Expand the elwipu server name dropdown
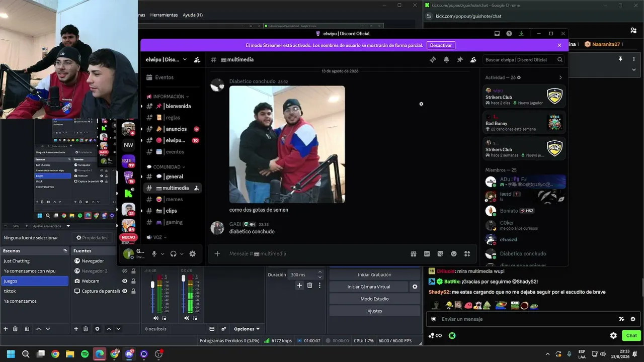The width and height of the screenshot is (644, 362). (185, 59)
